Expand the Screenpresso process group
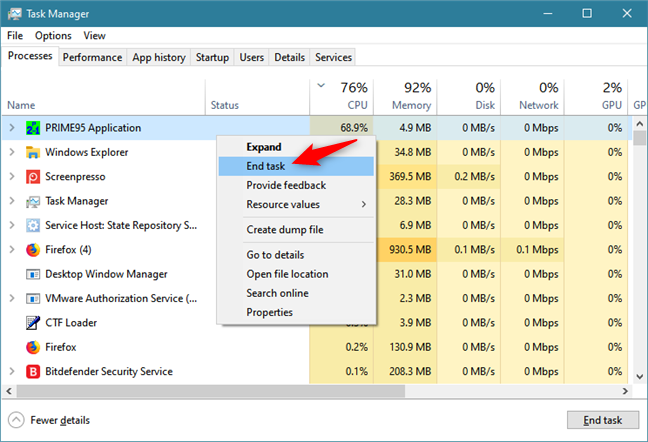Screen dimensions: 648x442 point(12,177)
